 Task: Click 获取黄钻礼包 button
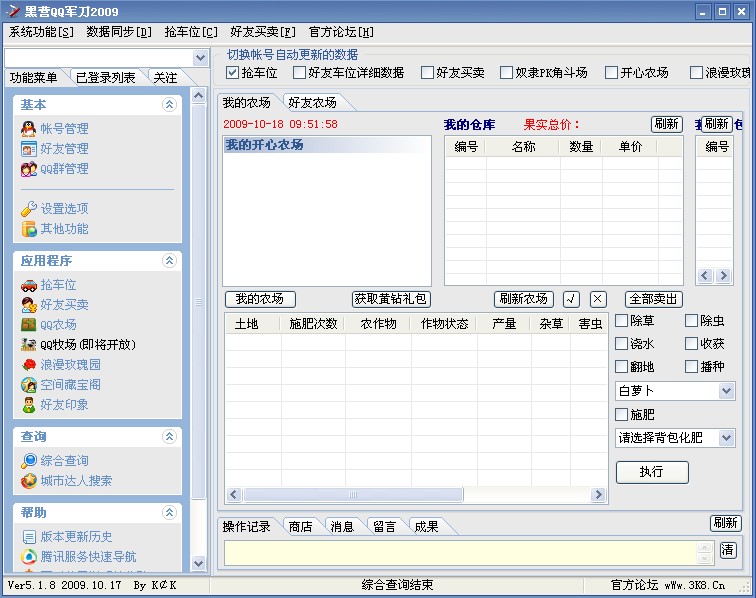tap(391, 299)
